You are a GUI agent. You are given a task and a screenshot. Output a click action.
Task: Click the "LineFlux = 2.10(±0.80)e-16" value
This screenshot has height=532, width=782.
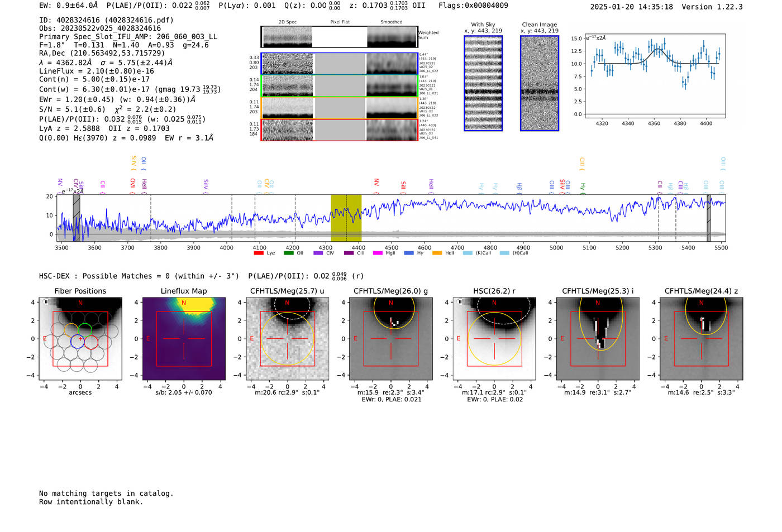(97, 71)
